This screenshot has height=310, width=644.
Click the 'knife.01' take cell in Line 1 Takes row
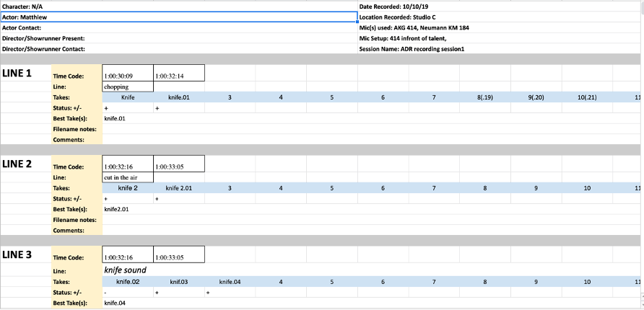click(179, 97)
